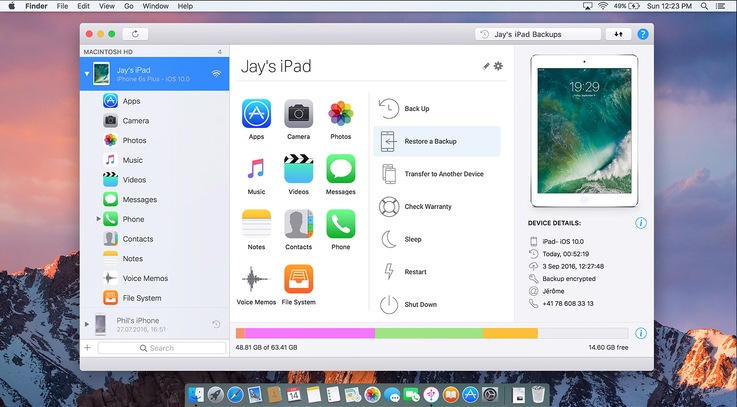Image resolution: width=737 pixels, height=407 pixels.
Task: Click orange-yellow segment of storage bar
Action: click(510, 333)
